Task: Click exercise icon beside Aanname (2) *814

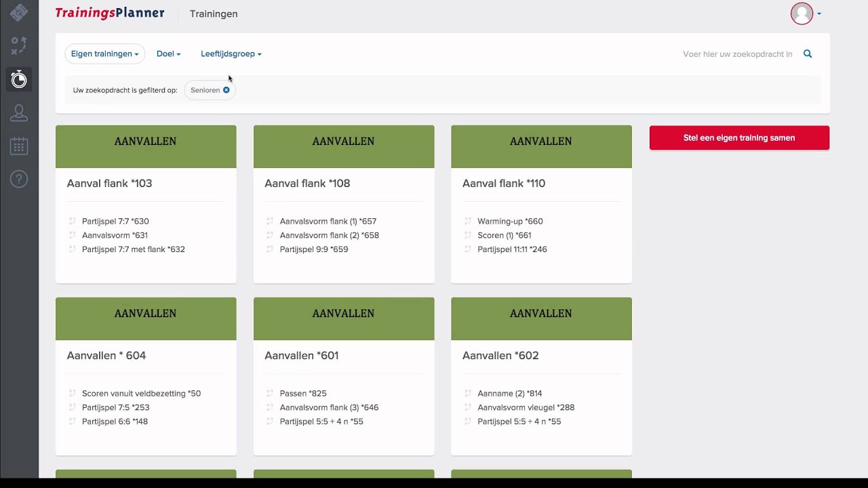Action: 467,394
